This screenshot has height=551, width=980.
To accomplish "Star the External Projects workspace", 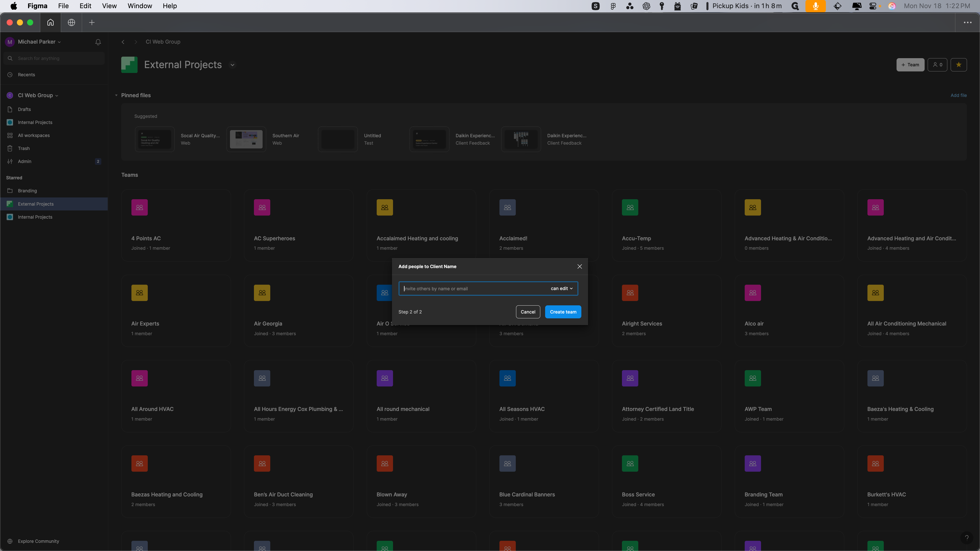I will point(958,65).
